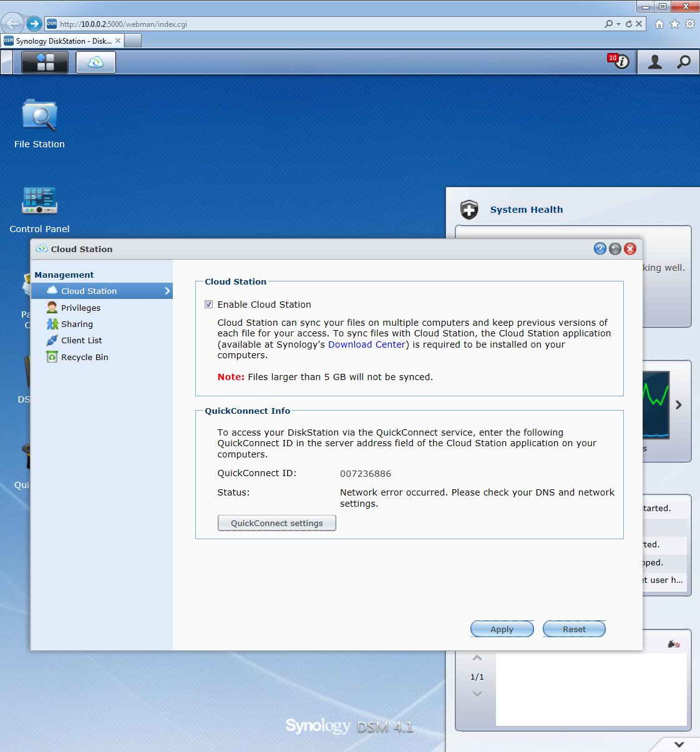700x752 pixels.
Task: Open the notifications info icon
Action: pyautogui.click(x=619, y=62)
